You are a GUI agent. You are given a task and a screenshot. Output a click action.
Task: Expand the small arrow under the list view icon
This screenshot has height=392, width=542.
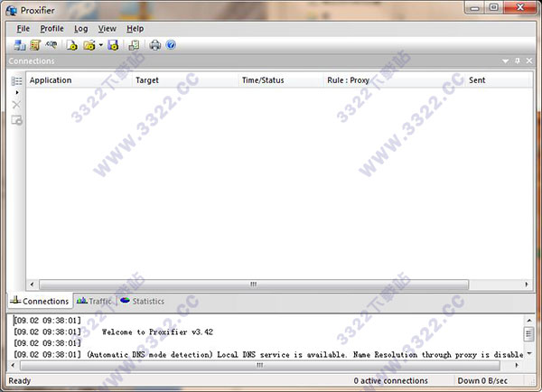(17, 93)
